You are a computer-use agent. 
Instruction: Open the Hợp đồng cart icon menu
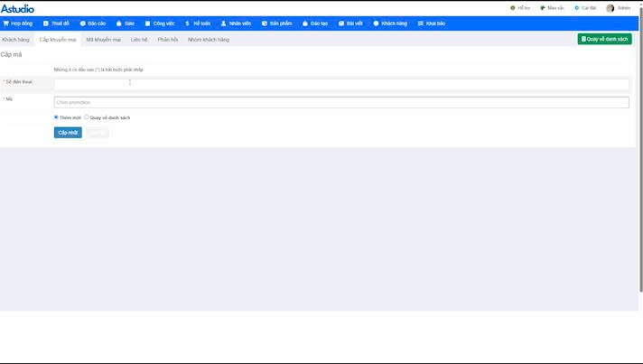[x=6, y=23]
